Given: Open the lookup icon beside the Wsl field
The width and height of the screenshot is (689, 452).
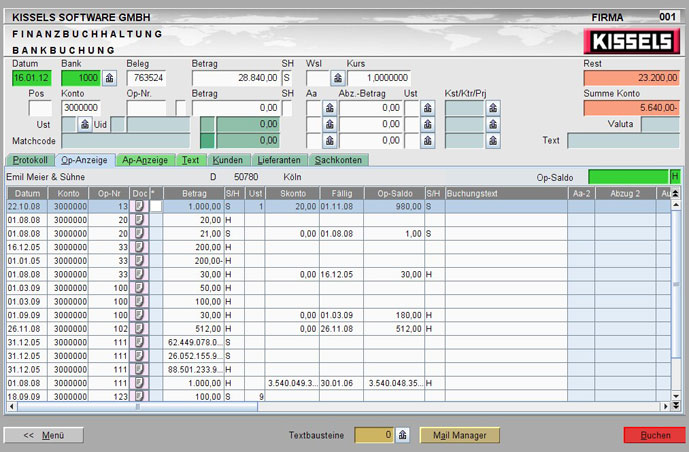Looking at the screenshot, I should [337, 78].
